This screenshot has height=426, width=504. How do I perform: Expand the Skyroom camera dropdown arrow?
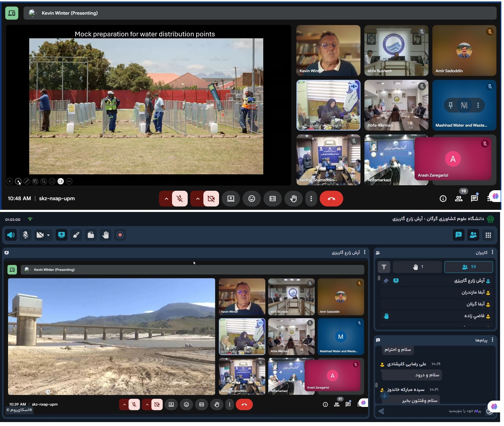pyautogui.click(x=48, y=235)
